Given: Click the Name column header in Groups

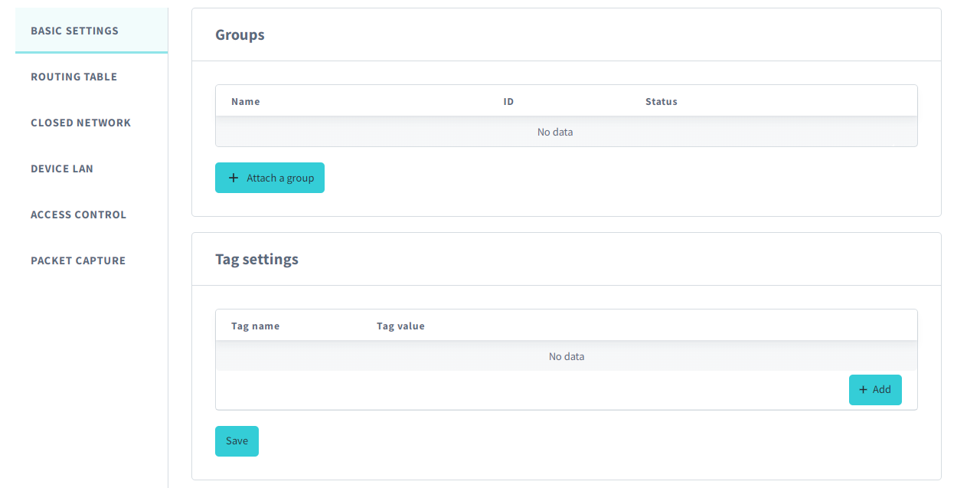Looking at the screenshot, I should (246, 102).
